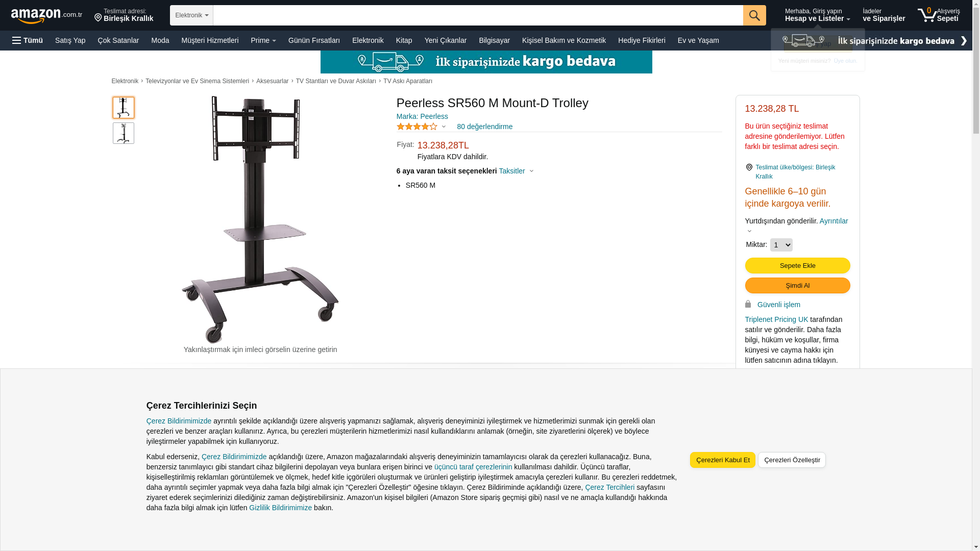Click the search magnifier button
Screen dimensions: 980x551
[754, 15]
